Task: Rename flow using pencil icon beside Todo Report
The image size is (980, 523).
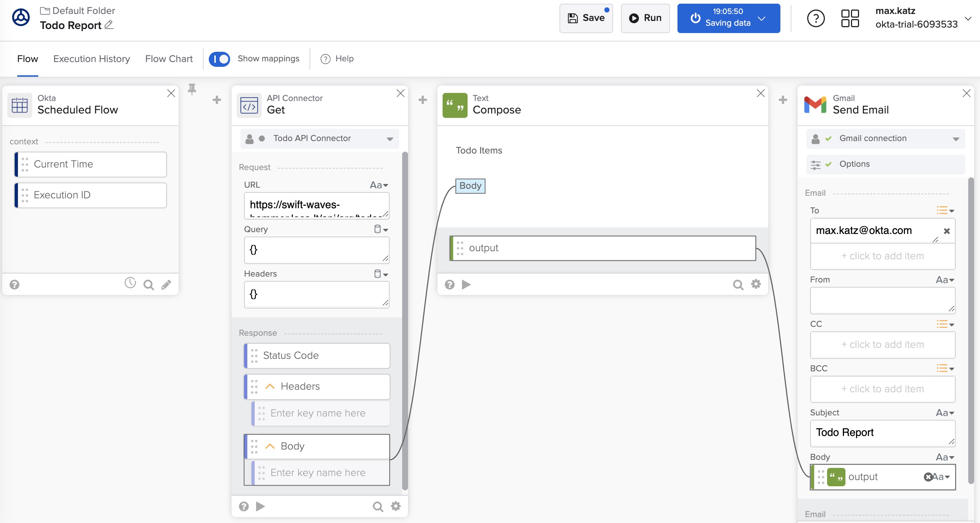Action: (x=109, y=25)
